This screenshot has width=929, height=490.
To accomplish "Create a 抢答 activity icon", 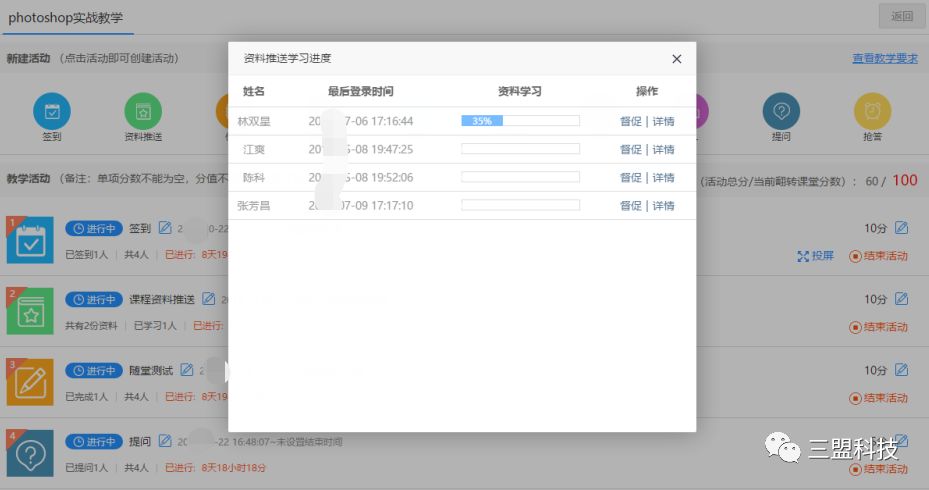I will pos(872,111).
